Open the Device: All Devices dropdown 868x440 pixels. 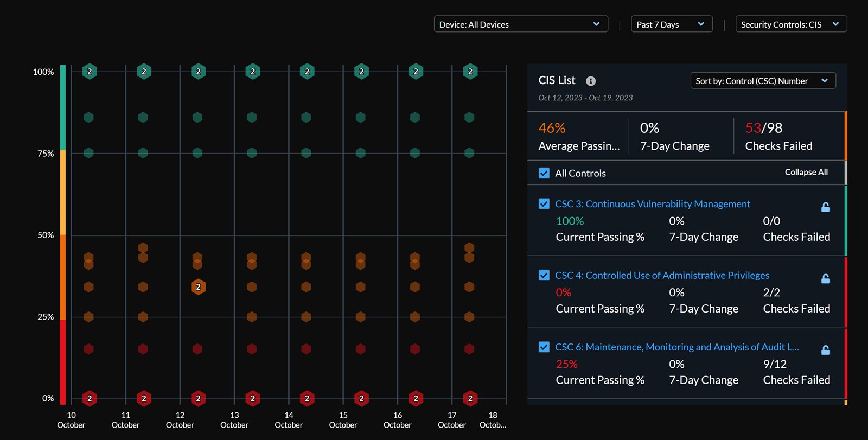click(x=520, y=24)
